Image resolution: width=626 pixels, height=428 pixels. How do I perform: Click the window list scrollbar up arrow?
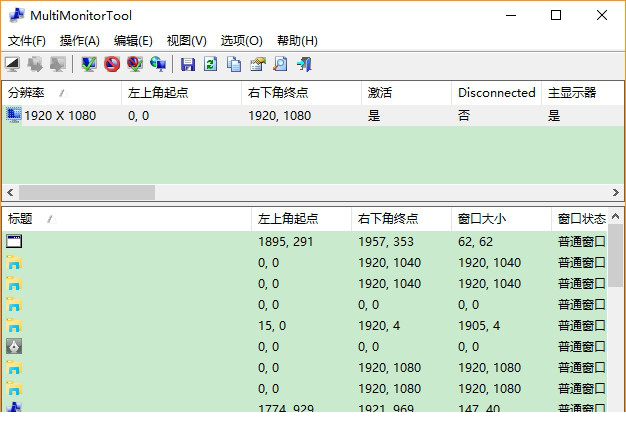[x=616, y=217]
